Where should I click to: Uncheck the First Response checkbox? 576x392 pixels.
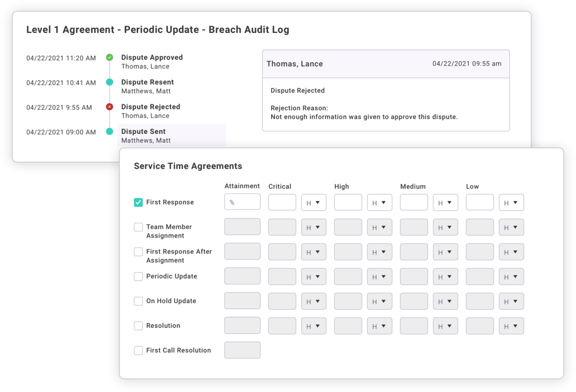click(x=138, y=202)
